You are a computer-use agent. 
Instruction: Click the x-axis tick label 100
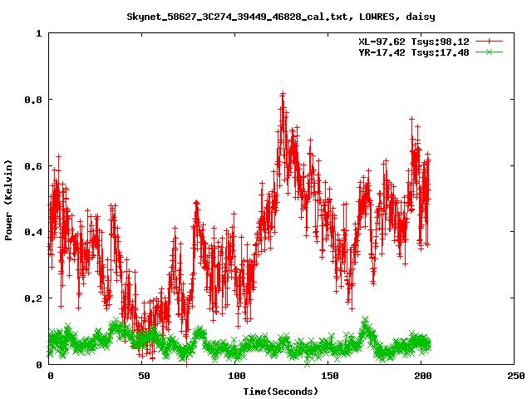[x=236, y=376]
